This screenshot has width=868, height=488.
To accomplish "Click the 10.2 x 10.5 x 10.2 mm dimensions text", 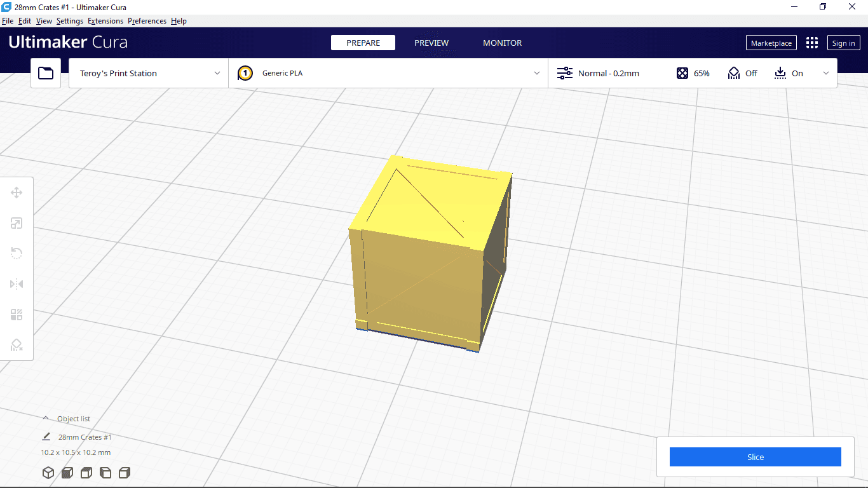I will 76,452.
